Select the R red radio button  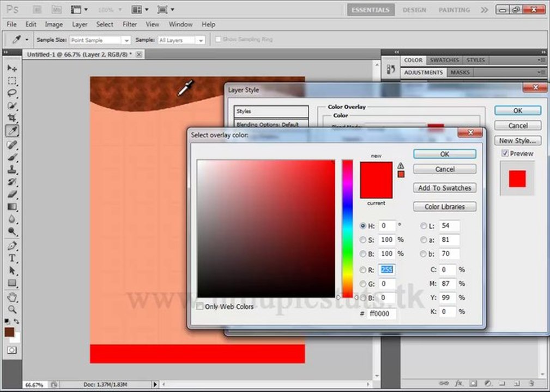[x=362, y=269]
